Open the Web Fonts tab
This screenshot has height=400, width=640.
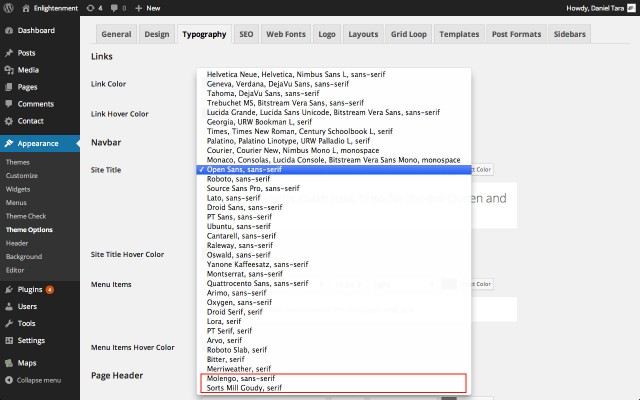click(x=286, y=34)
